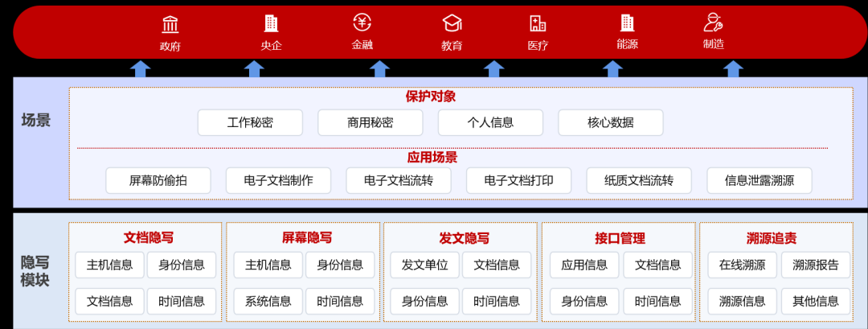Viewport: 868px width, 329px height.
Task: Select the 屏幕防偷拍 scenario
Action: click(158, 180)
